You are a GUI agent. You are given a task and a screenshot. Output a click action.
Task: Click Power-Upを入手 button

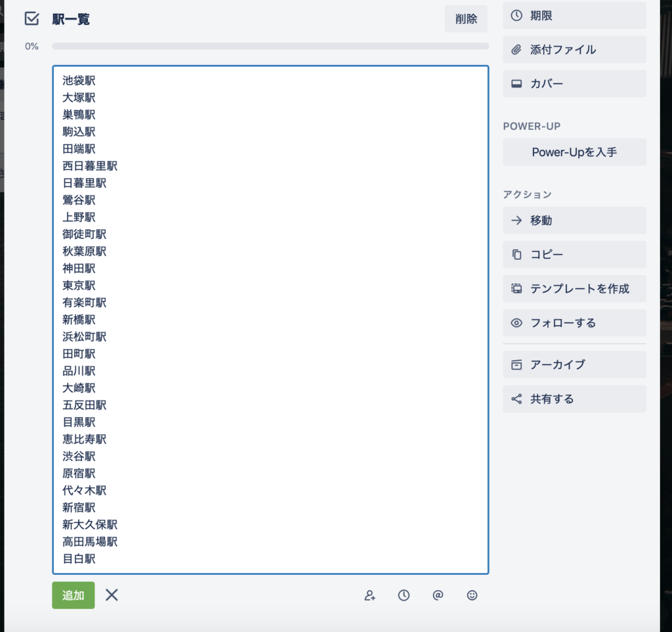pyautogui.click(x=574, y=152)
